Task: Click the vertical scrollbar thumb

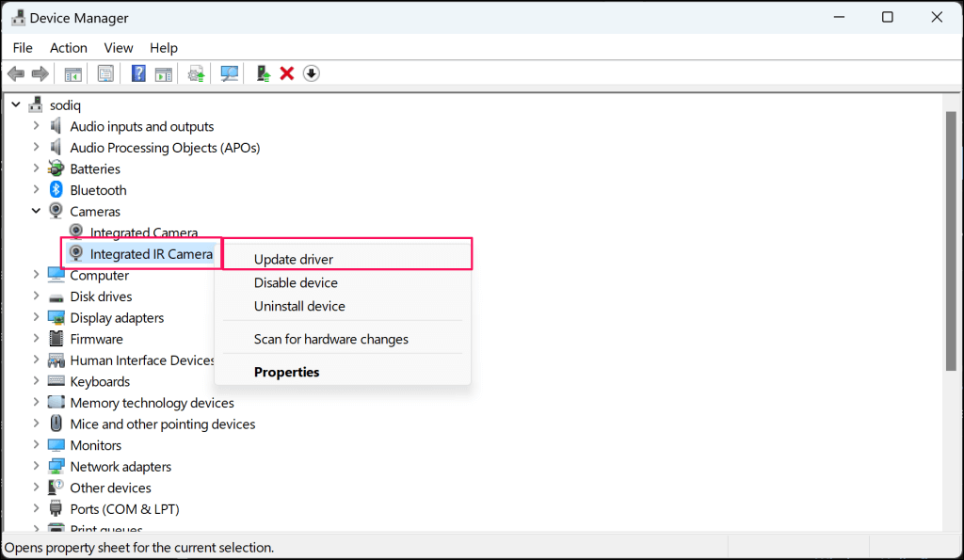Action: [951, 241]
